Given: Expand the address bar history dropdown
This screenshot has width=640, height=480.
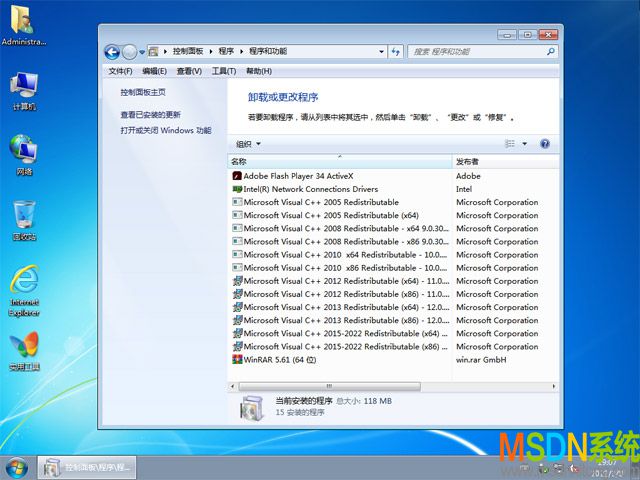Looking at the screenshot, I should (381, 51).
